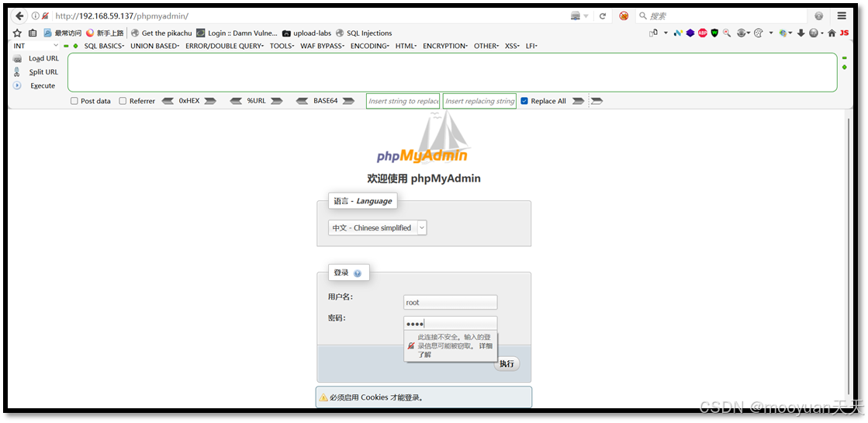
Task: Uncheck the Replace All checkbox
Action: pyautogui.click(x=525, y=102)
